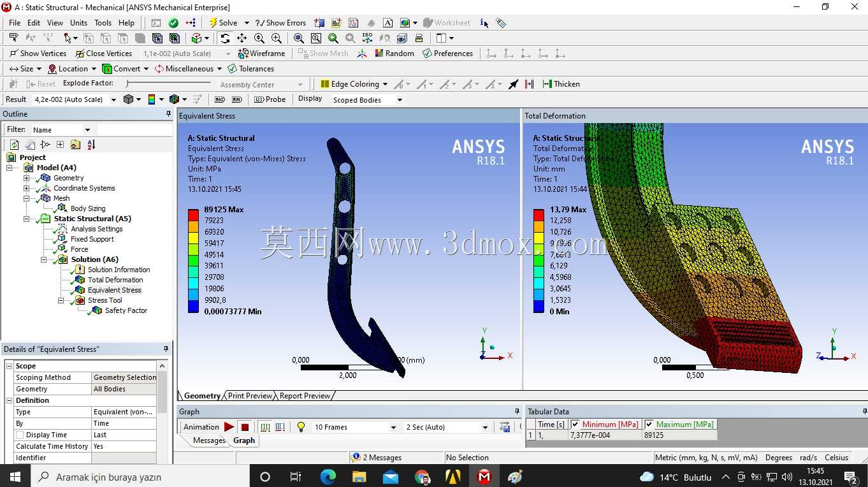Expand the Miscellaneous dropdown
Image resolution: width=868 pixels, height=487 pixels.
[188, 69]
